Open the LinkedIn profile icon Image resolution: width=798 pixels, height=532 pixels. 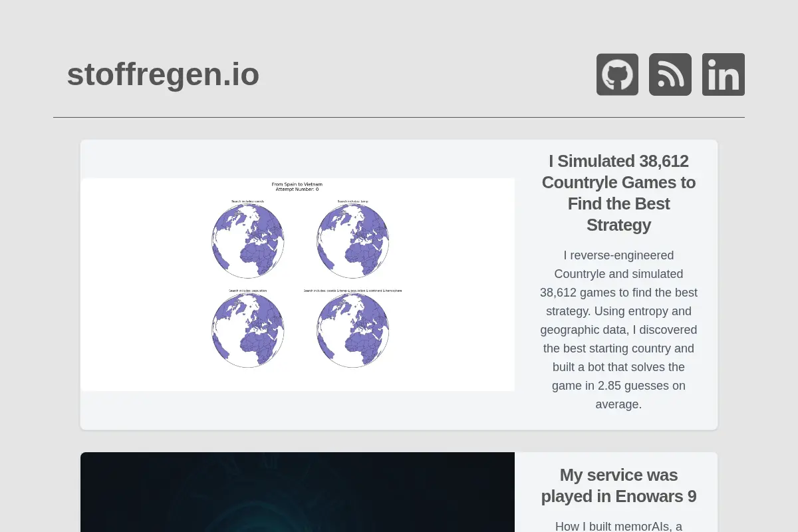(x=724, y=74)
